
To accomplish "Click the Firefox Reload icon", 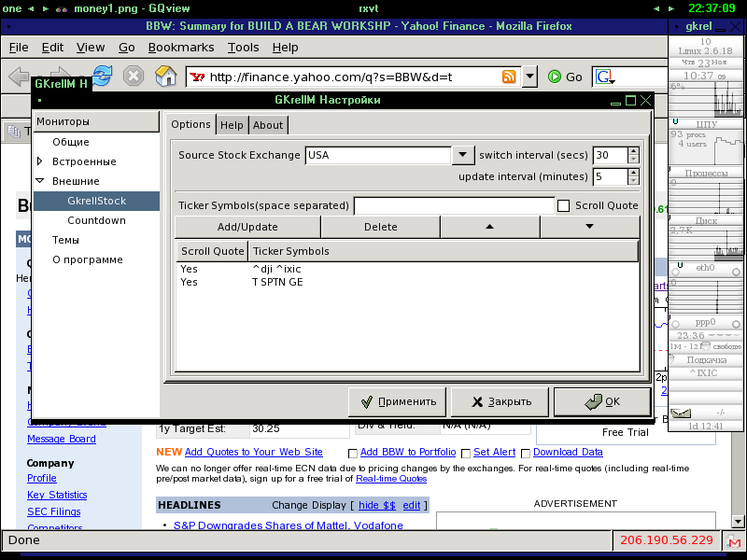I will point(102,76).
